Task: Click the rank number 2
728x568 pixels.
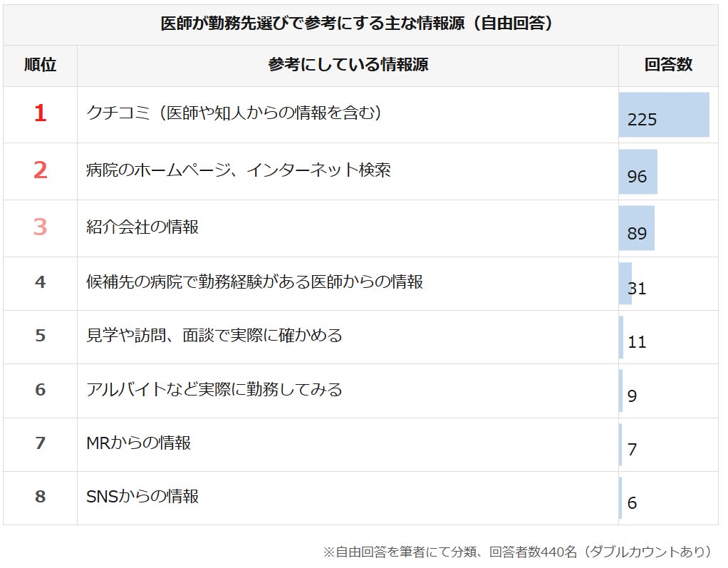Action: coord(40,170)
